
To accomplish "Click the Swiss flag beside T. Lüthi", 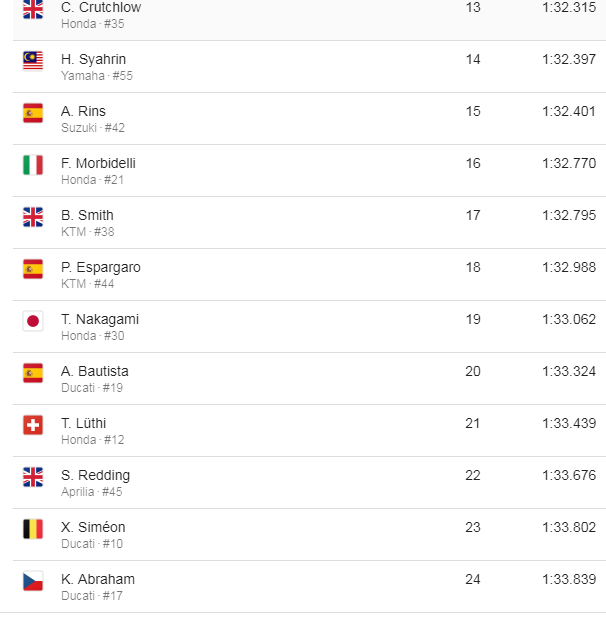I will [x=33, y=425].
